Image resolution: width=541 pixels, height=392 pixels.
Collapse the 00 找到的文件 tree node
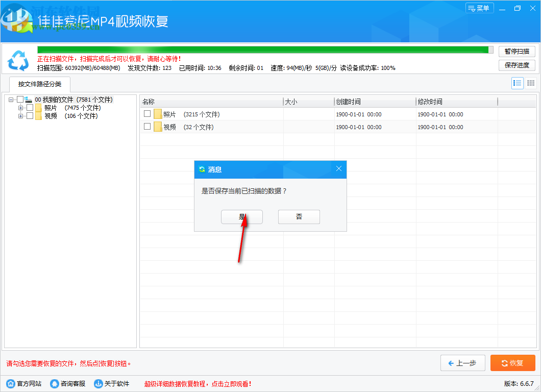(x=11, y=100)
